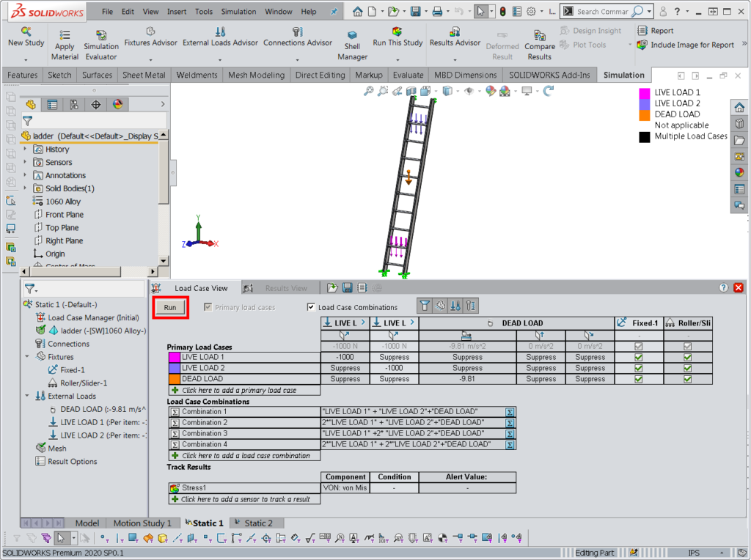This screenshot has width=751, height=560.
Task: Toggle Fixed-1 checkbox for LIVE LOAD 2
Action: pos(639,368)
